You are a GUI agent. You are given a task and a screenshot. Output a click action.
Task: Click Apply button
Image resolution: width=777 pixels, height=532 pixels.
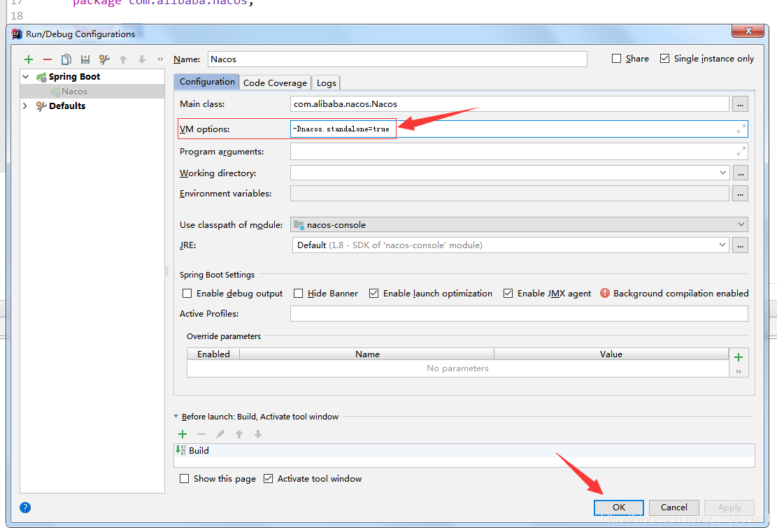click(729, 508)
